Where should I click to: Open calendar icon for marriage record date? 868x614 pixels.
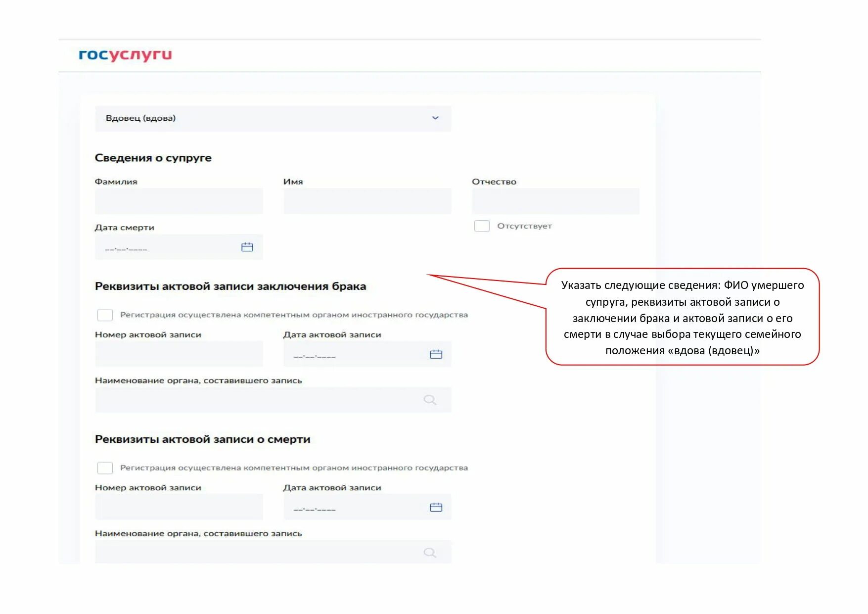click(x=436, y=354)
